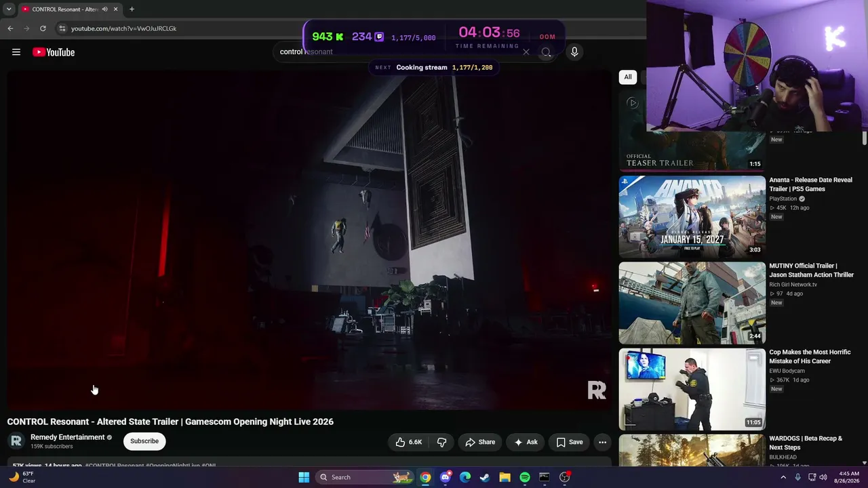Open a new browser tab
The width and height of the screenshot is (868, 488).
point(132,9)
